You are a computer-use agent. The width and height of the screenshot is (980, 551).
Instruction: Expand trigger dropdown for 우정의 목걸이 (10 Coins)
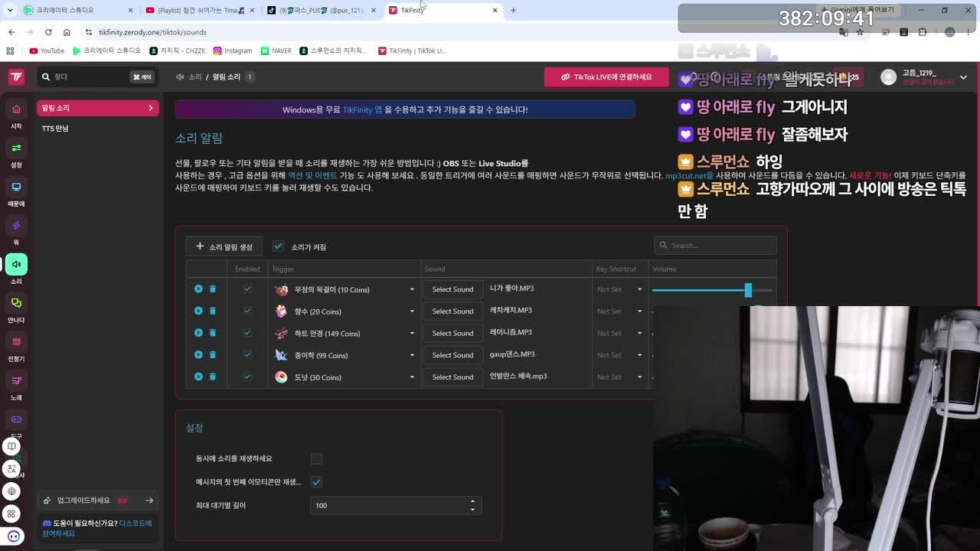[x=412, y=290]
